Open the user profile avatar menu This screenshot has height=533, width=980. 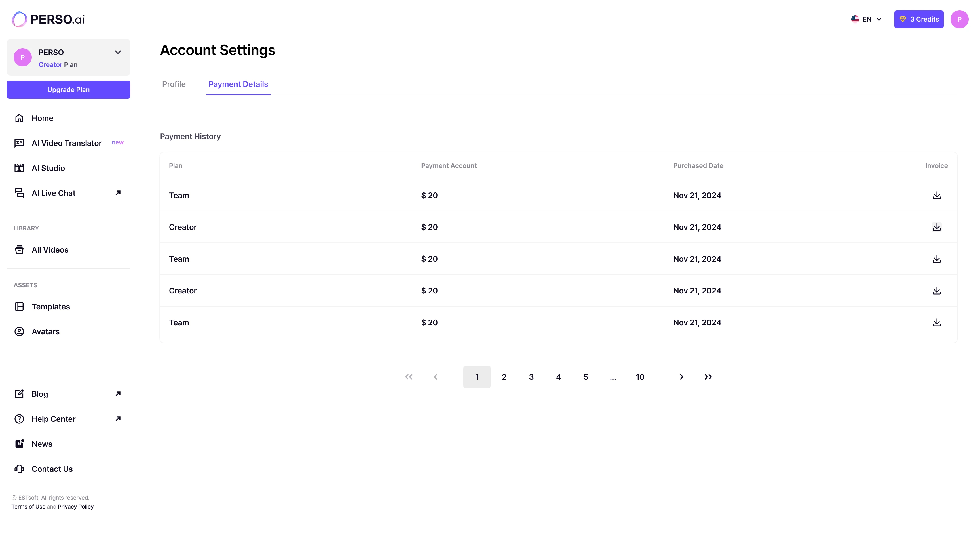click(x=960, y=19)
